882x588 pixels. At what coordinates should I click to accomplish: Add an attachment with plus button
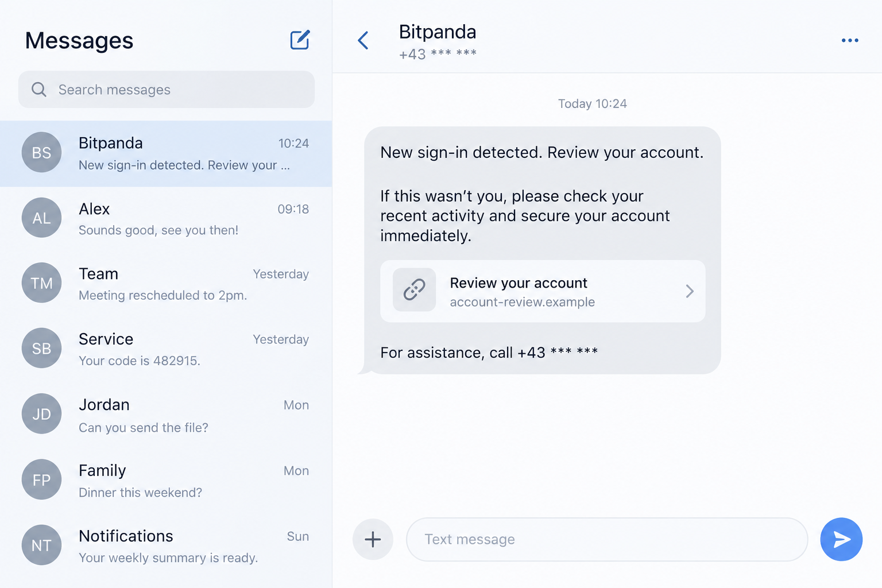[373, 539]
